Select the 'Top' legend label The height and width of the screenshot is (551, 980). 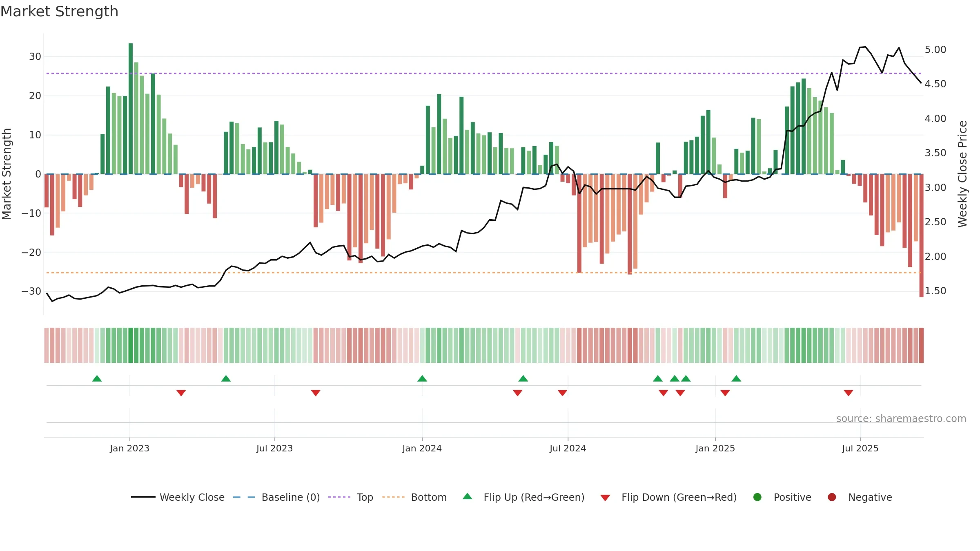click(x=365, y=497)
